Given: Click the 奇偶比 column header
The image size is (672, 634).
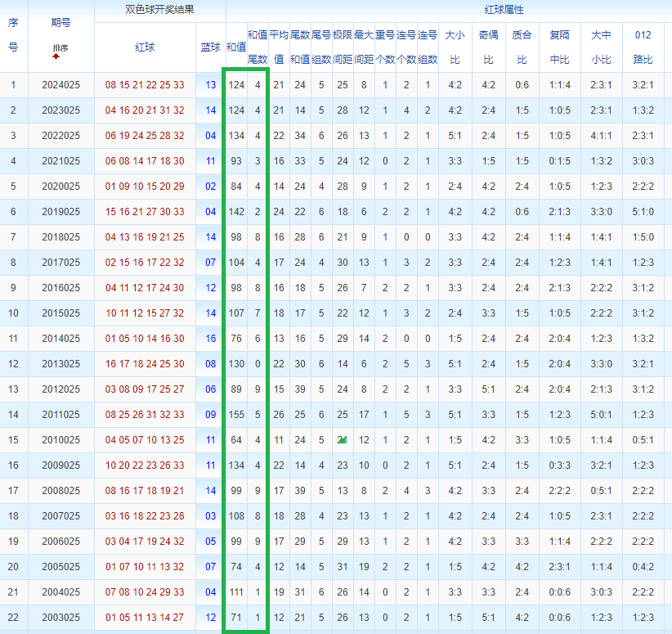Looking at the screenshot, I should click(x=488, y=47).
